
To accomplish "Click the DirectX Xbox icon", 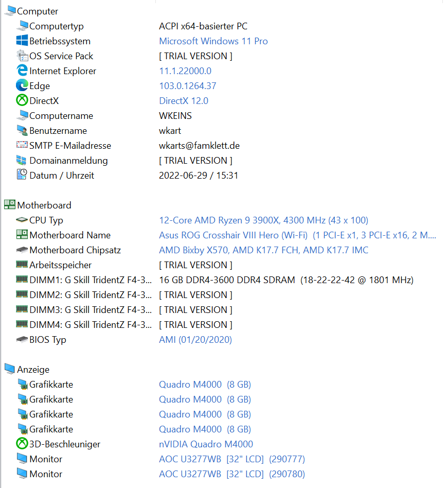I will click(22, 100).
